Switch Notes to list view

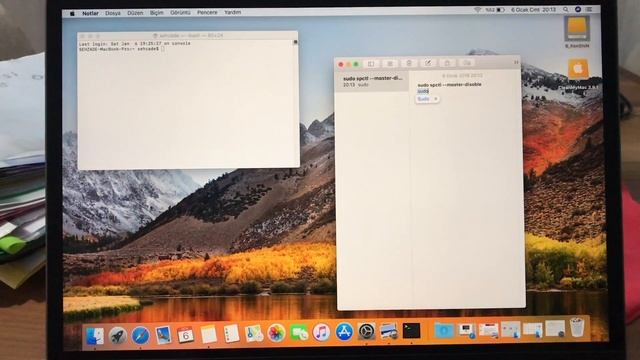click(390, 63)
